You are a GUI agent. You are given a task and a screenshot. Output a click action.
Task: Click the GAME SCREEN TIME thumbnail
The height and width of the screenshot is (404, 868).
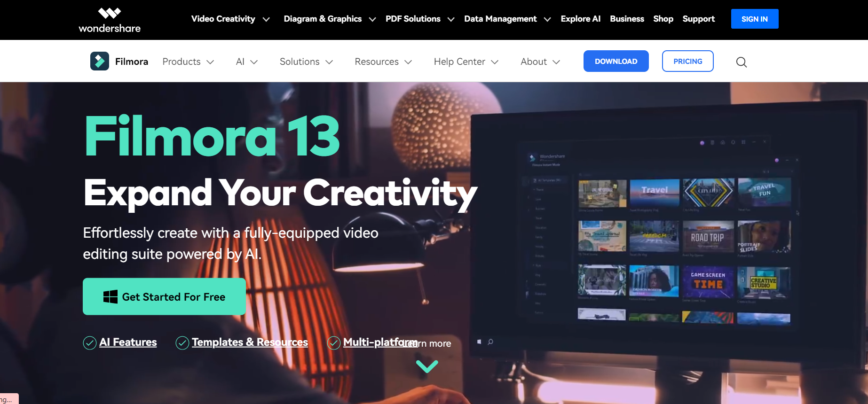pyautogui.click(x=708, y=282)
